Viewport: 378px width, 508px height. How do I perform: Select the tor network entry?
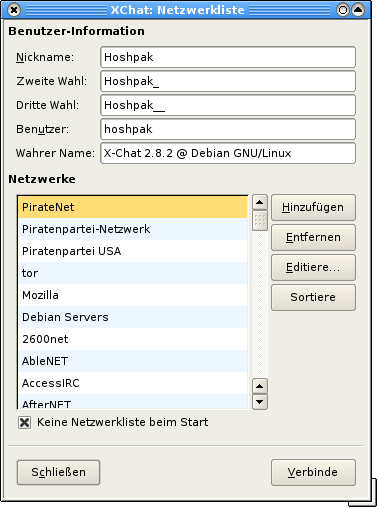pos(133,273)
